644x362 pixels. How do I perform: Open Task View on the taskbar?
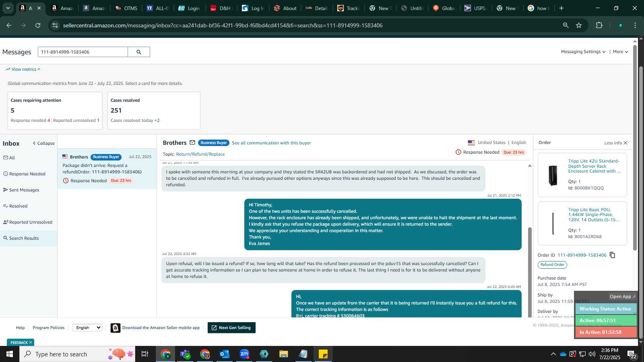[145, 354]
